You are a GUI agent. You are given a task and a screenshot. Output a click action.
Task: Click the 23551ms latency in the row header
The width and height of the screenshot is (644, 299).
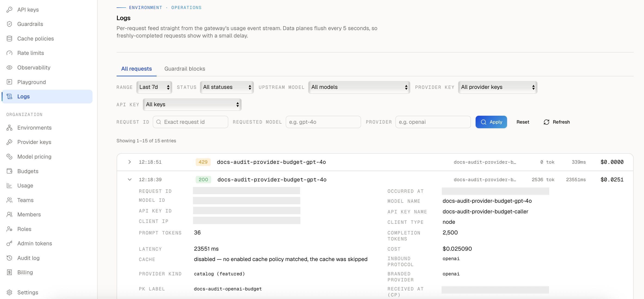[576, 179]
